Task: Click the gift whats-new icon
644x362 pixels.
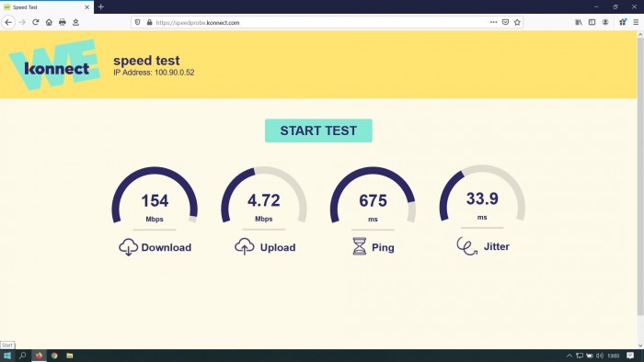Action: coord(623,23)
